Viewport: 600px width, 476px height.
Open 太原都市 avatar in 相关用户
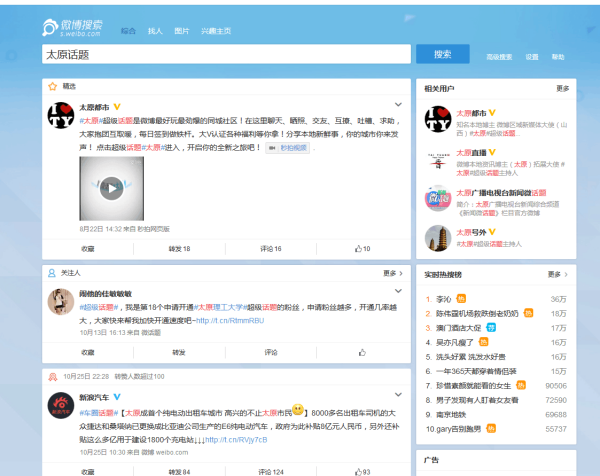tap(438, 119)
